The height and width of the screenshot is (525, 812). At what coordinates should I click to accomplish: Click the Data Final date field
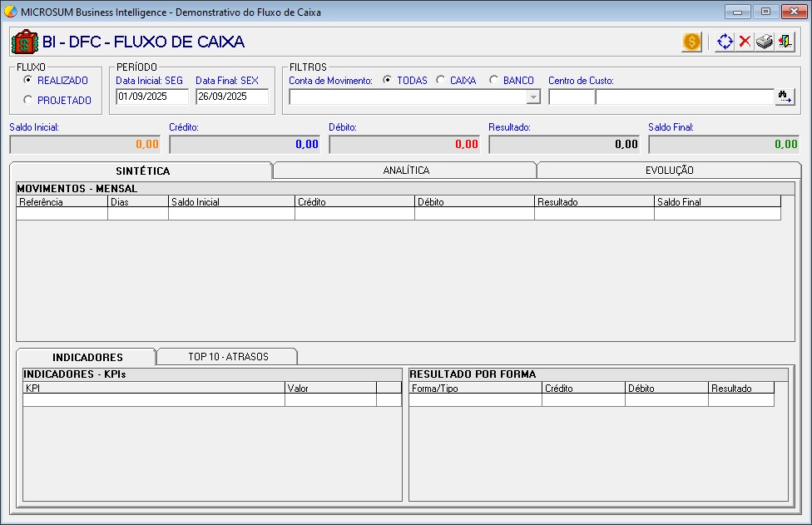coord(232,97)
